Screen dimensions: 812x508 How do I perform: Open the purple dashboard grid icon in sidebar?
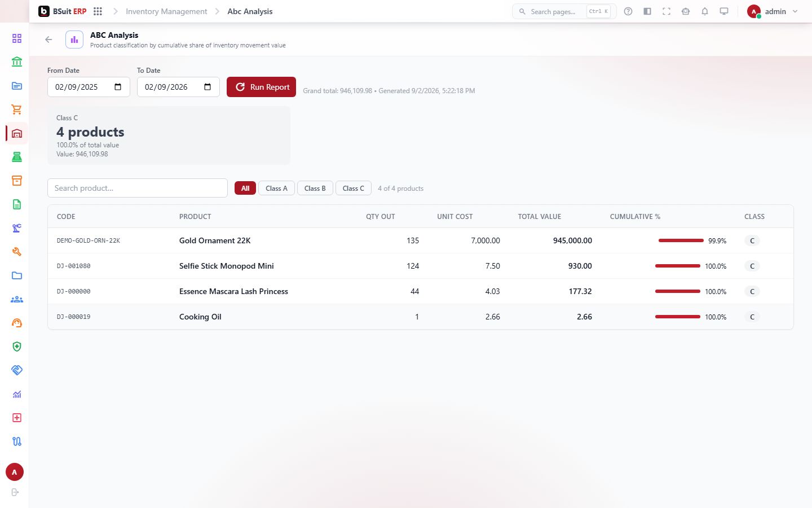[x=17, y=38]
